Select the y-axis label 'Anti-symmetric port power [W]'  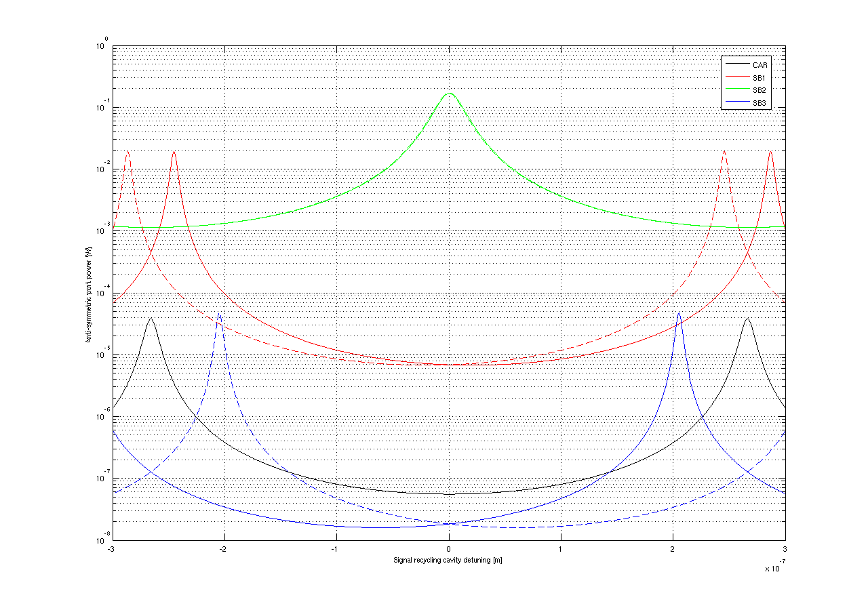pos(89,293)
